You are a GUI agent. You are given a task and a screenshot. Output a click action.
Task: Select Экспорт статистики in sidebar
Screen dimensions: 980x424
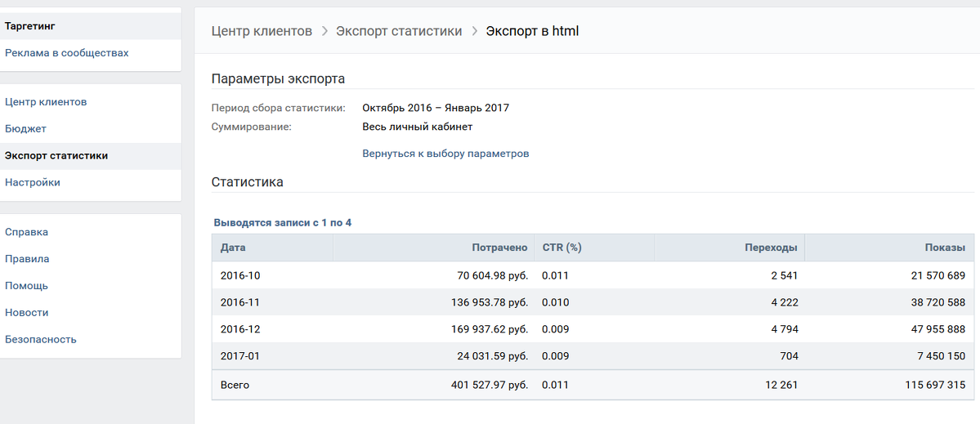pos(91,155)
